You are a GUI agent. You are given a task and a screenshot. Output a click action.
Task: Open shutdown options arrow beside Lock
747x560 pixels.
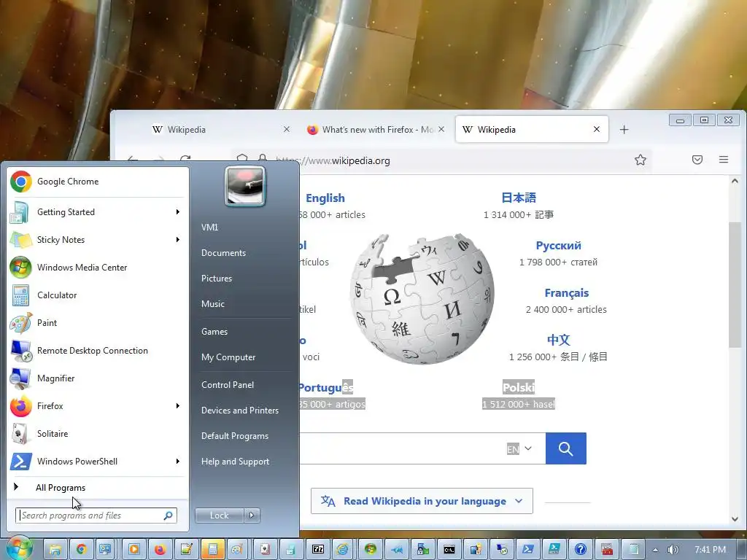(x=252, y=516)
